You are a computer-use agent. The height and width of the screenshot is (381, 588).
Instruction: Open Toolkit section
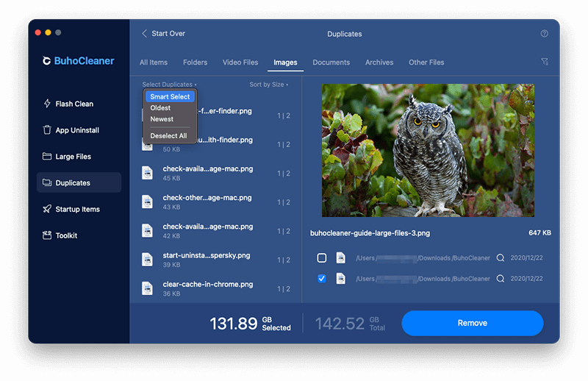[x=79, y=235]
